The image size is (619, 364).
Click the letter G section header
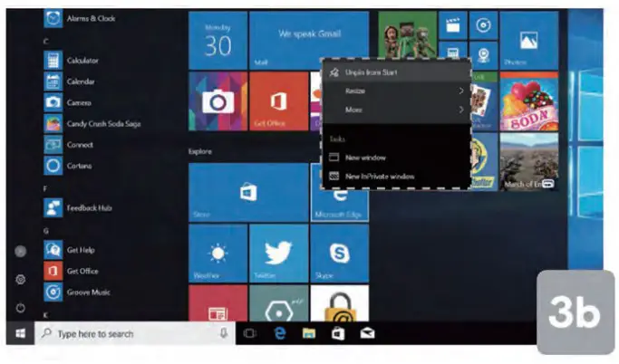[x=46, y=231]
